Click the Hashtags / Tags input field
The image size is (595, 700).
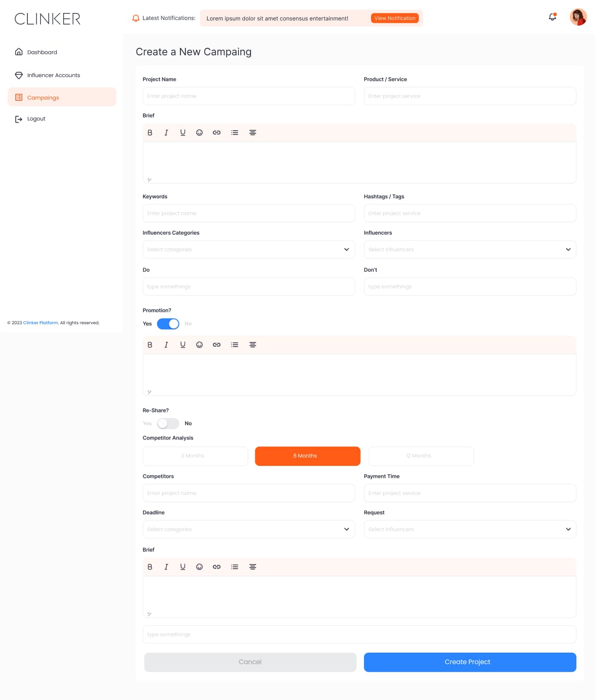pyautogui.click(x=470, y=213)
